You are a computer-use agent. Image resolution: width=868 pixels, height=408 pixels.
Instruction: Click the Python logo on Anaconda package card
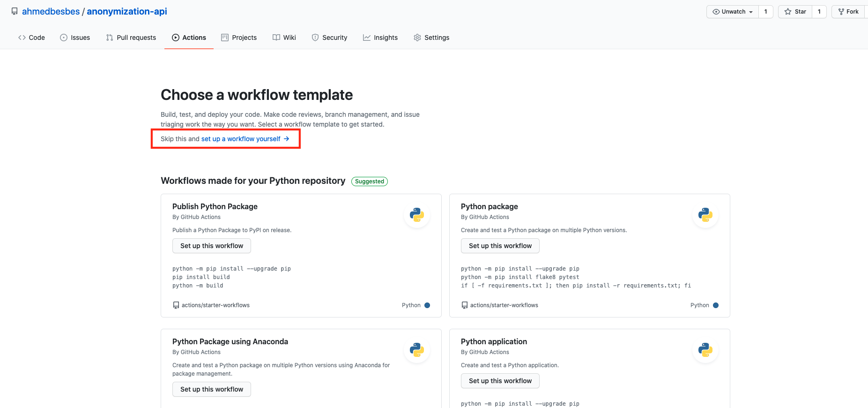click(417, 350)
